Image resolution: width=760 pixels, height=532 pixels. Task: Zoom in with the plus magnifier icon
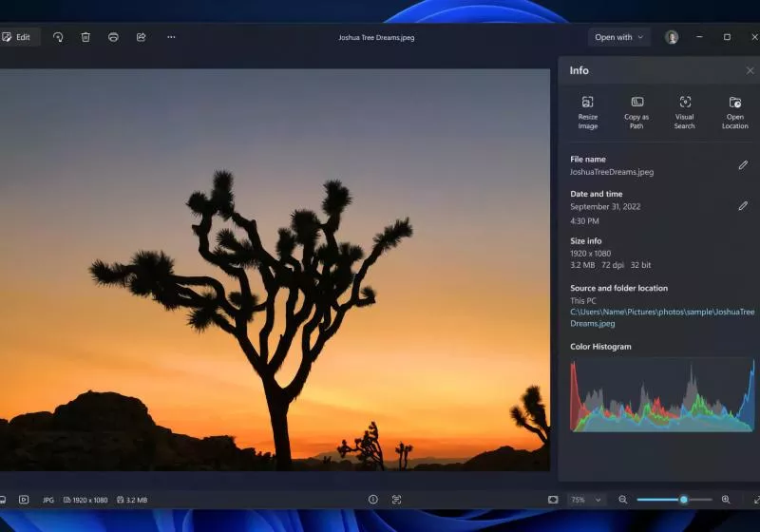click(x=726, y=500)
